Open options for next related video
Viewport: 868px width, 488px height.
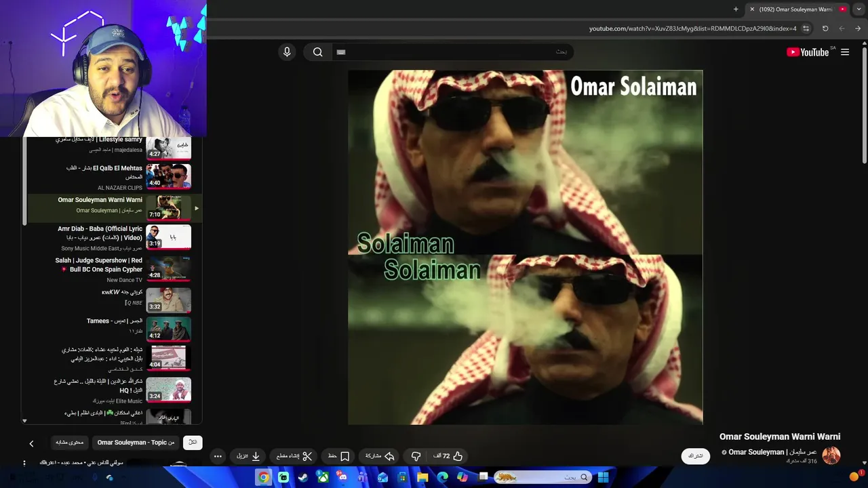coord(24,464)
